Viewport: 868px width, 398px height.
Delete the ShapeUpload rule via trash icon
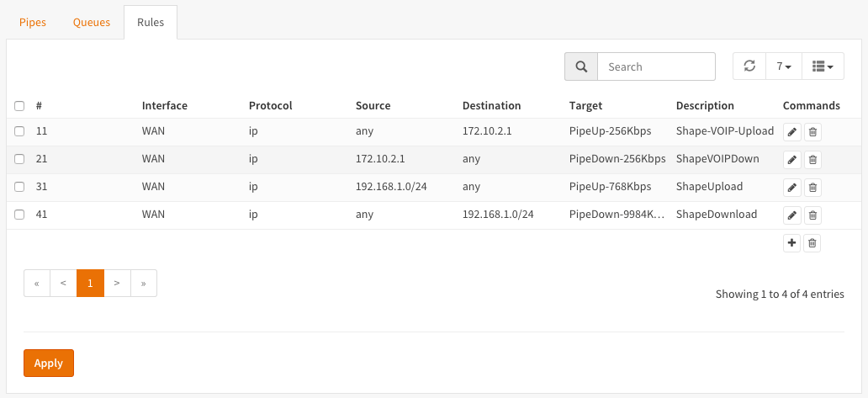(812, 188)
